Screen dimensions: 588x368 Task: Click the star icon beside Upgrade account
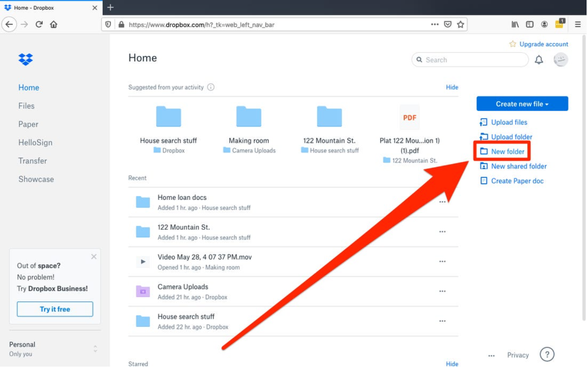pyautogui.click(x=513, y=44)
